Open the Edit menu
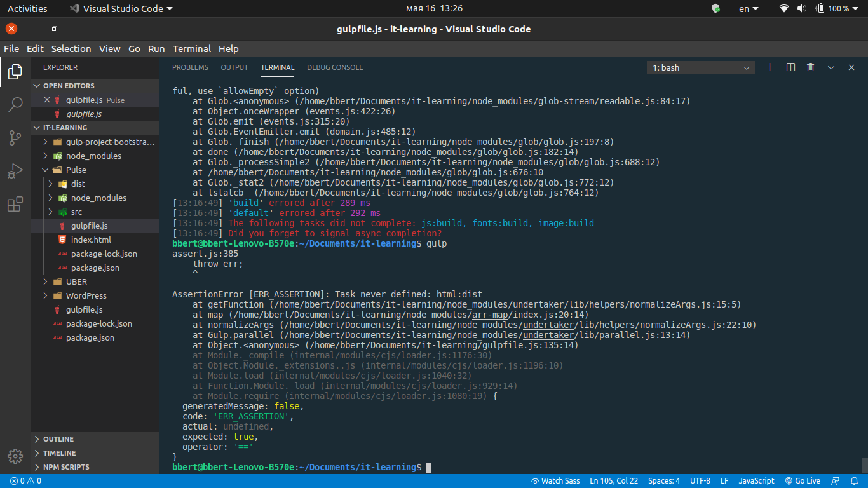868x488 pixels. tap(35, 49)
